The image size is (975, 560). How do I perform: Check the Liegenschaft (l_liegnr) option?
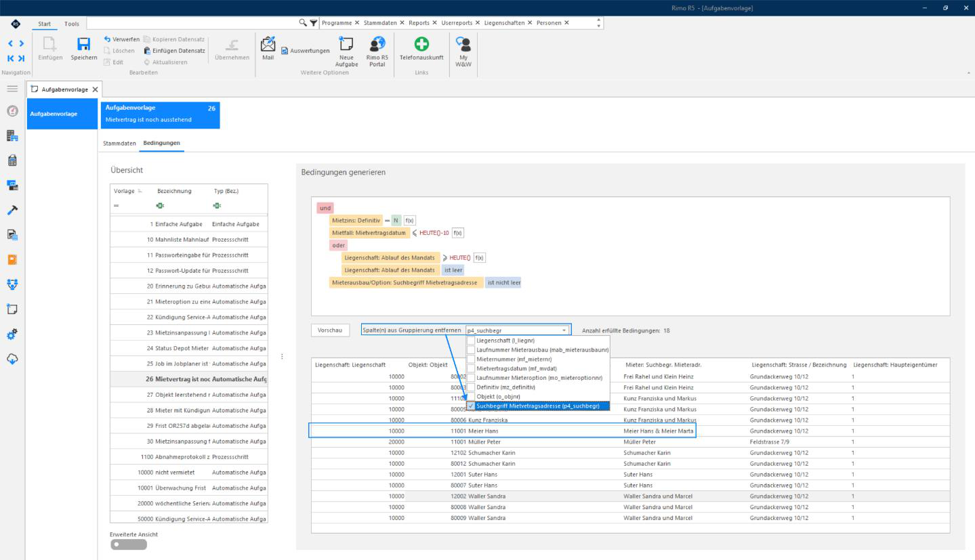(471, 340)
